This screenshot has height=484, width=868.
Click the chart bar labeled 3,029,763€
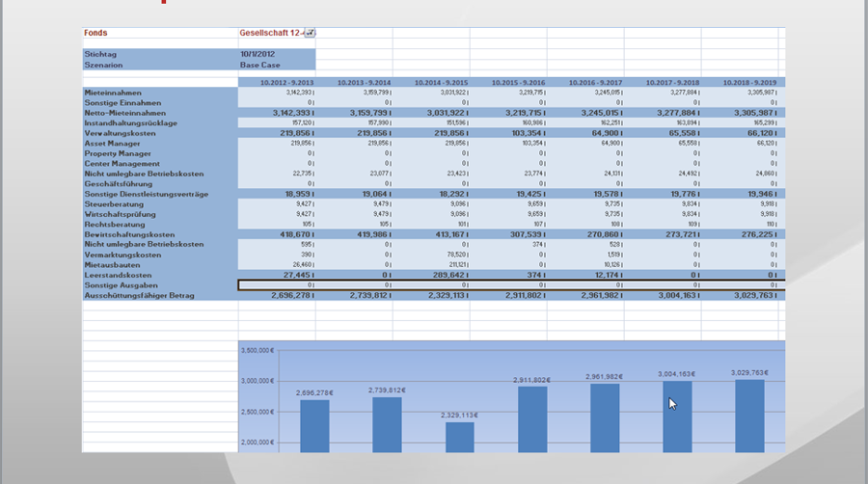coord(750,416)
